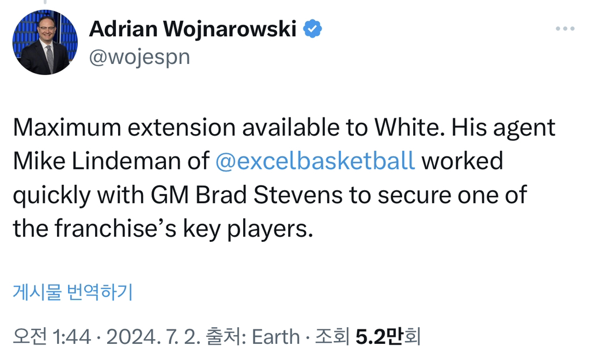
Task: Click the display name Adrian Wojnarowski
Action: pos(192,29)
